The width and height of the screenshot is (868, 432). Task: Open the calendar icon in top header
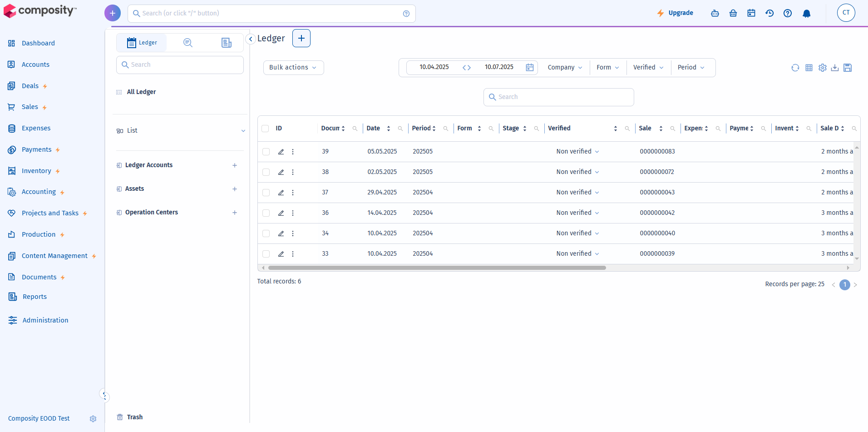[751, 13]
